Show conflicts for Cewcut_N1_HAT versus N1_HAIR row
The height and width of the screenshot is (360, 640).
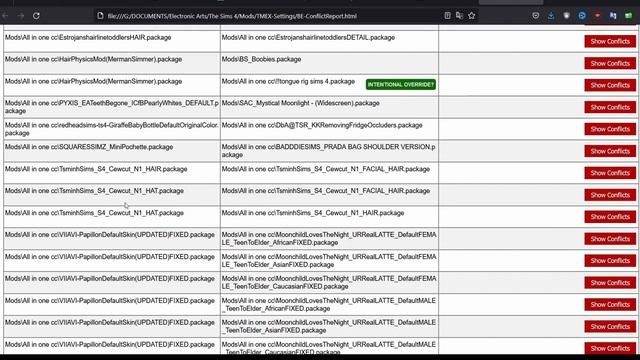coord(610,217)
